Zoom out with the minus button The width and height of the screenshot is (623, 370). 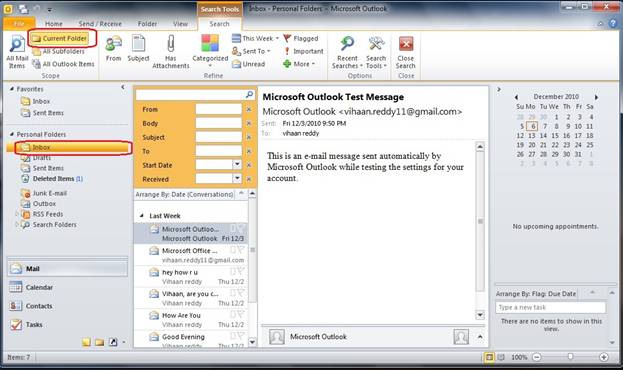537,357
